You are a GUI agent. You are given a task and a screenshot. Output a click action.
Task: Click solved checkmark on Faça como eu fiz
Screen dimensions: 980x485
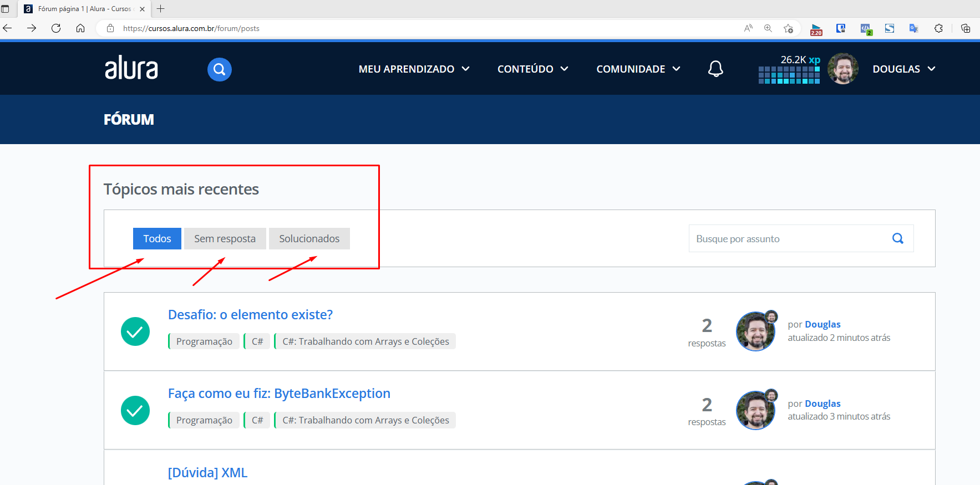point(135,410)
